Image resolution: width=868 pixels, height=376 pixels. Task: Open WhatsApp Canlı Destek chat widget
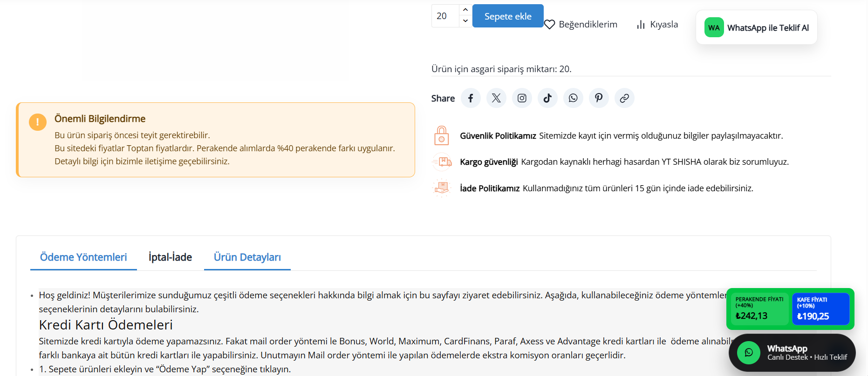(x=792, y=353)
